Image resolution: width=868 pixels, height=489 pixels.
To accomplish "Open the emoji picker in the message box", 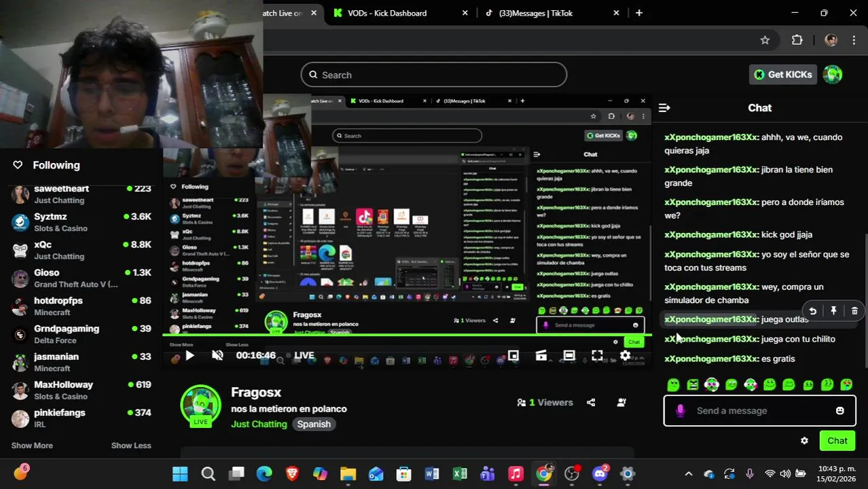I will 839,410.
